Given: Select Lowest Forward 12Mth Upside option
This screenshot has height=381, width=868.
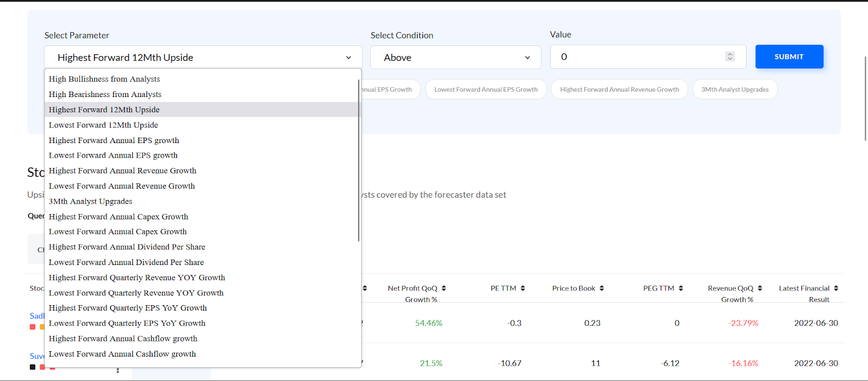Looking at the screenshot, I should point(103,125).
